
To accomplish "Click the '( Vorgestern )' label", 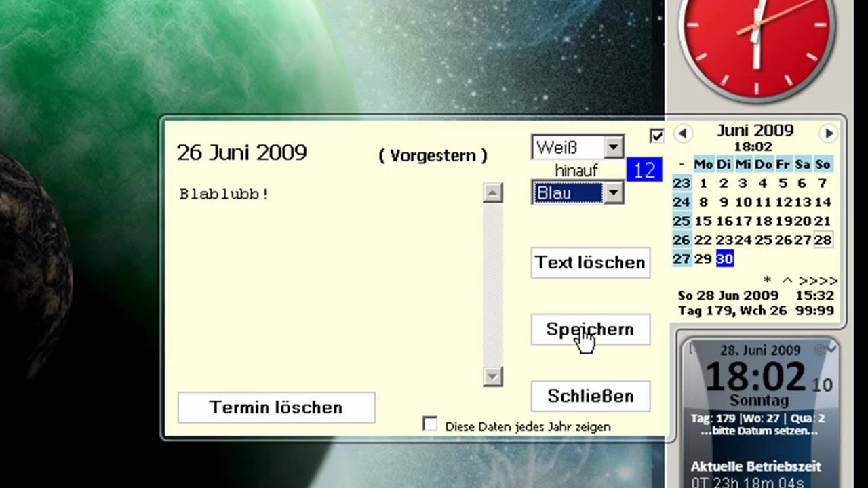I will pyautogui.click(x=433, y=155).
